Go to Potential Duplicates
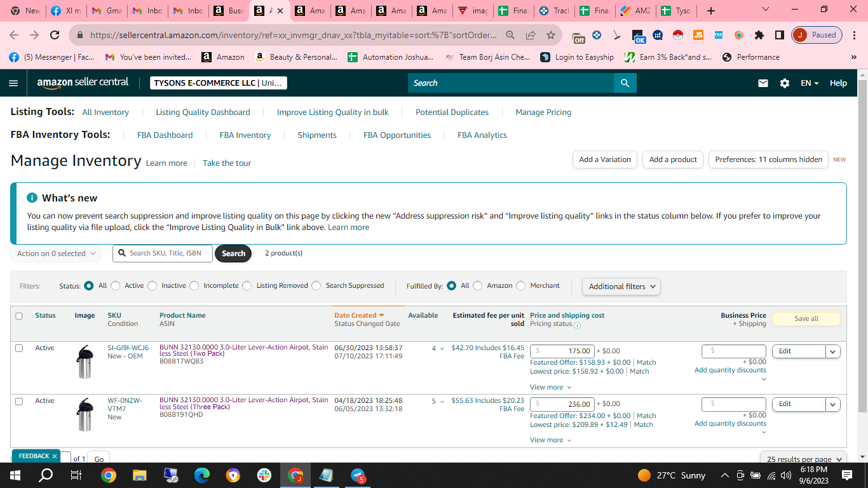This screenshot has width=868, height=488. (x=452, y=112)
